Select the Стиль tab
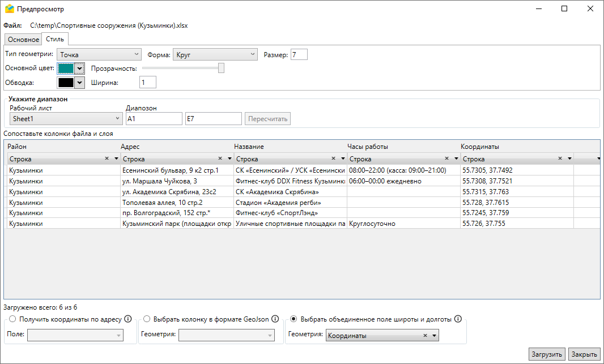Screen dimensions: 604x364 click(x=55, y=39)
